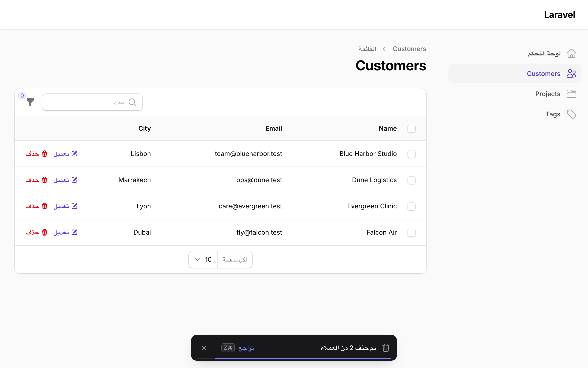Focus the بحث search input field

[x=92, y=102]
